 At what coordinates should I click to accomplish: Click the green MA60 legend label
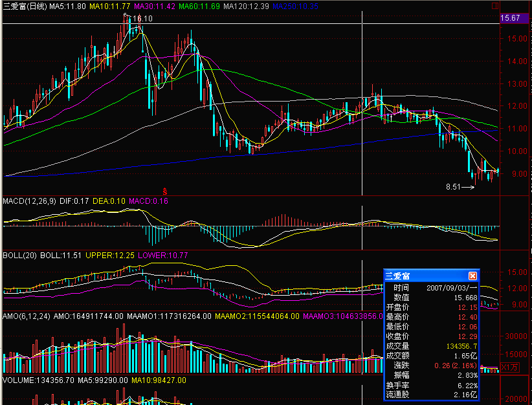point(199,6)
